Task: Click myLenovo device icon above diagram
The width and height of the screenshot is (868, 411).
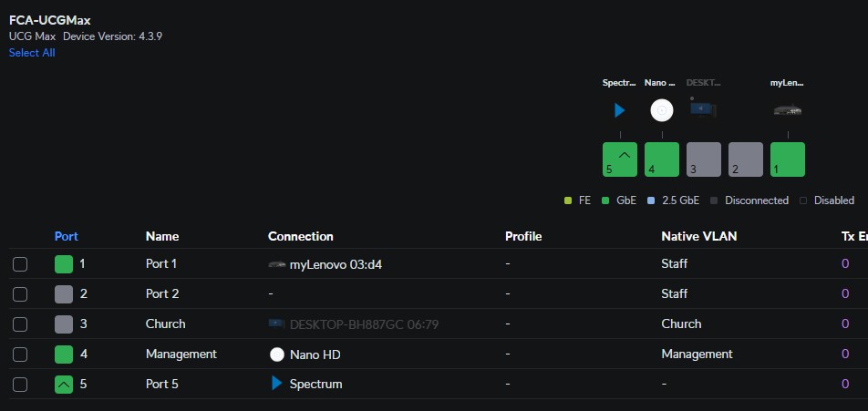Action: coord(787,110)
